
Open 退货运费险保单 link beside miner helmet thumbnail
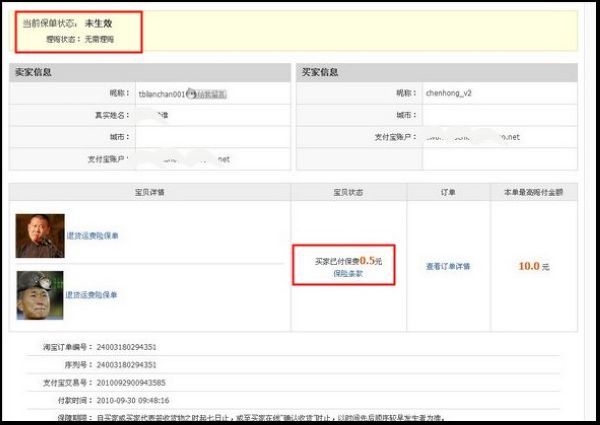pyautogui.click(x=92, y=295)
